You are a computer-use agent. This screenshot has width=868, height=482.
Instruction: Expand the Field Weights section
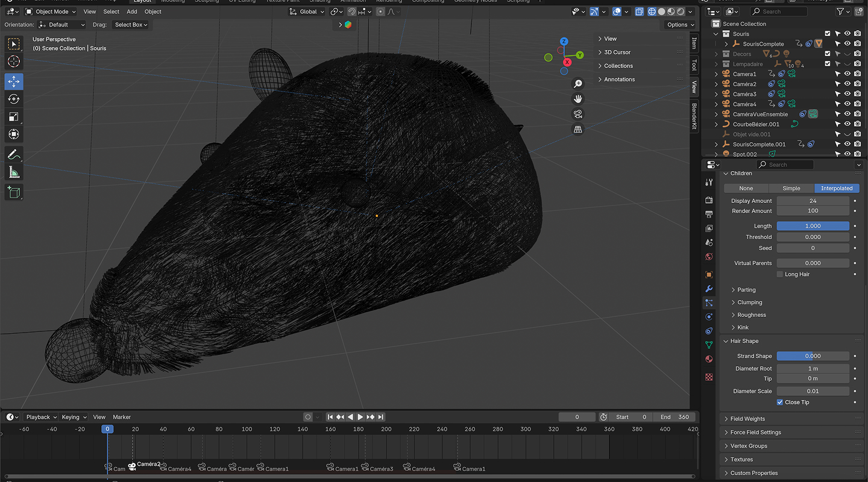tap(747, 419)
